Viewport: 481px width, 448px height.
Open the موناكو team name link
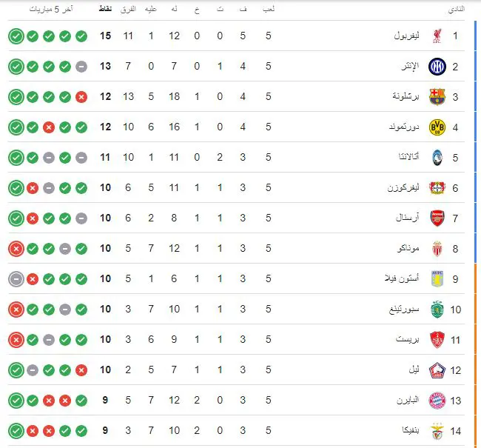(x=408, y=248)
